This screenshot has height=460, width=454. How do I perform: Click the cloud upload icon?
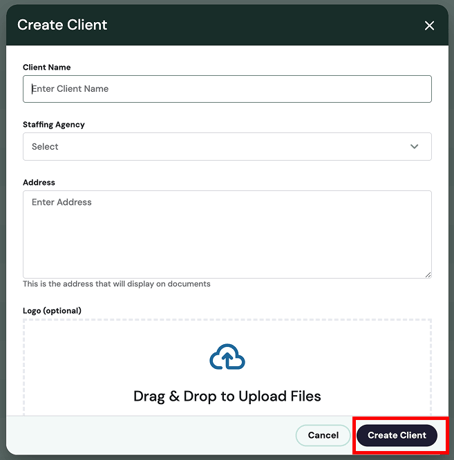click(x=227, y=357)
